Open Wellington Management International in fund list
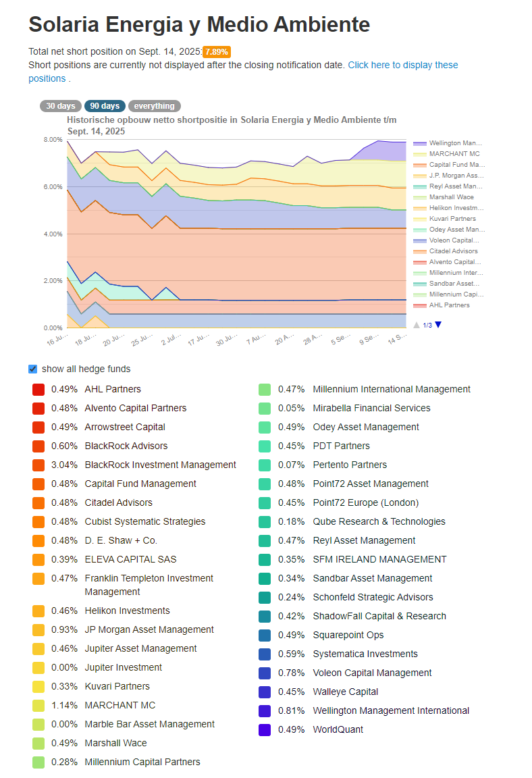Viewport: 532px width, 778px height. tap(391, 710)
